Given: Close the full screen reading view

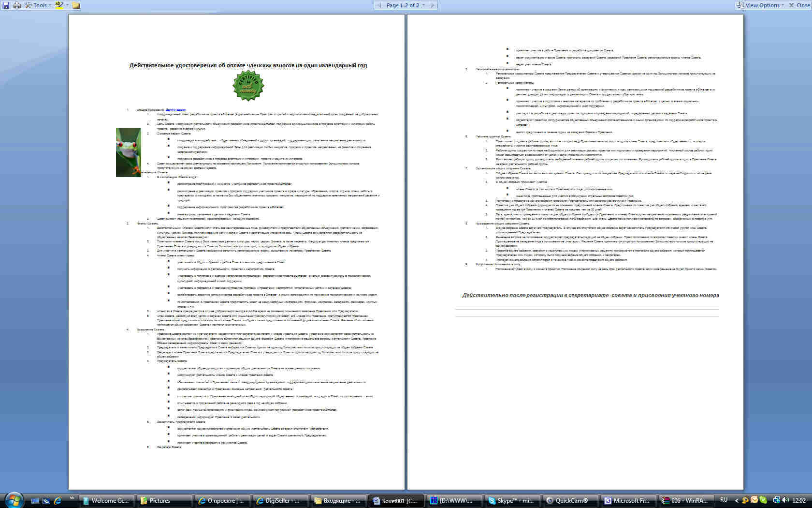Looking at the screenshot, I should 799,5.
